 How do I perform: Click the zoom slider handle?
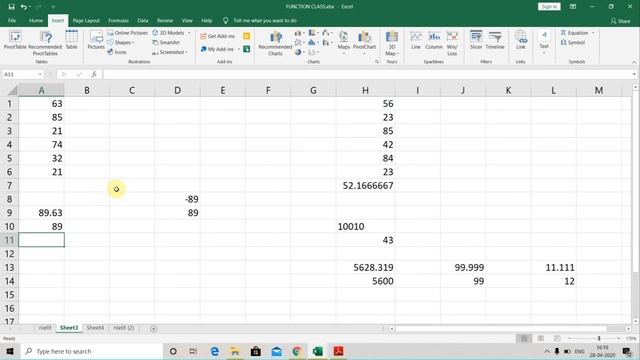[x=599, y=338]
